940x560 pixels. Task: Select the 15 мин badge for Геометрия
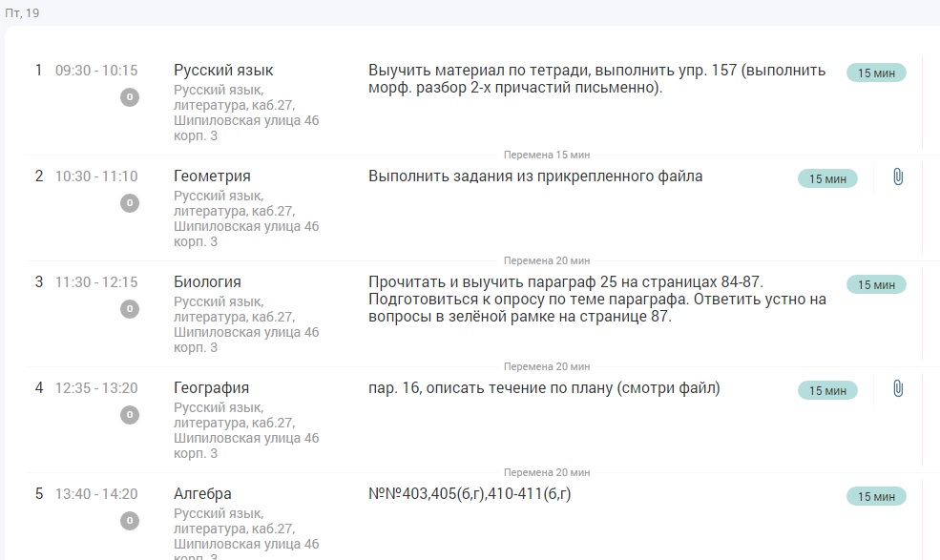click(x=827, y=178)
